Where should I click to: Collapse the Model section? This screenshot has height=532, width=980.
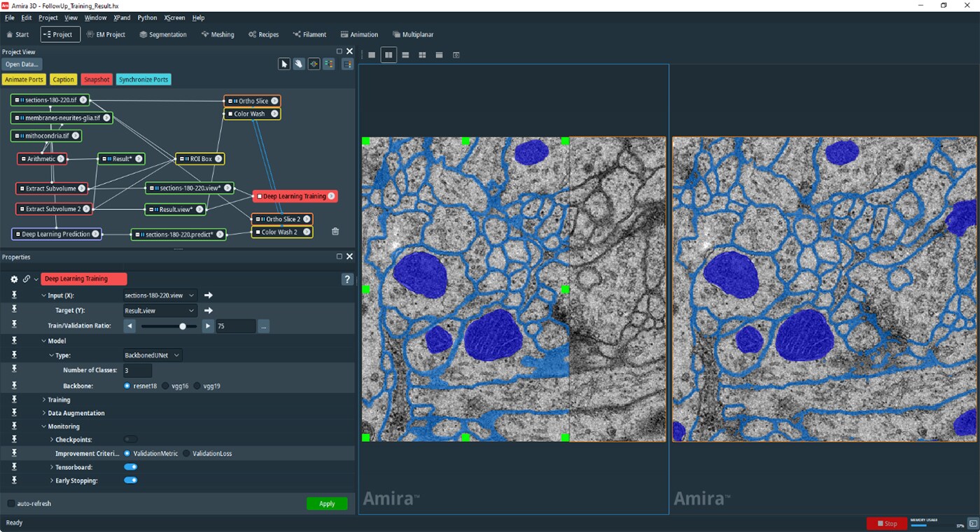45,340
